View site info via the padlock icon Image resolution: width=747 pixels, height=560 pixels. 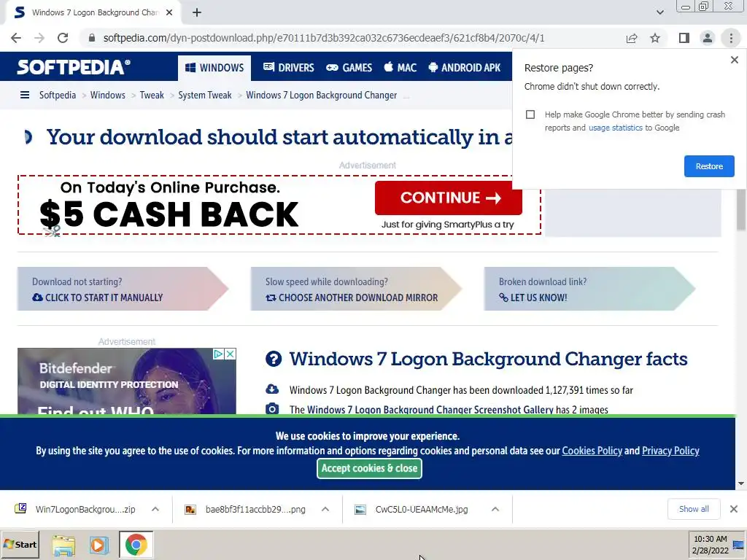pos(92,38)
